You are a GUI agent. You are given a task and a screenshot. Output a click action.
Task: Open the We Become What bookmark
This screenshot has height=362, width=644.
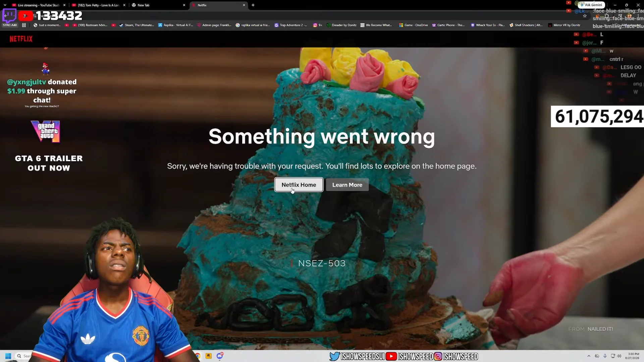376,25
